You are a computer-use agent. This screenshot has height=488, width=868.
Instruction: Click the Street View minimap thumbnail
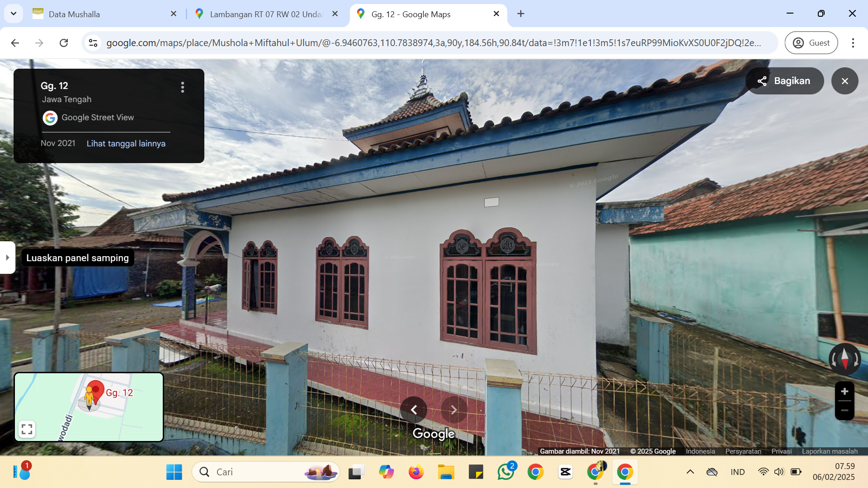(89, 407)
